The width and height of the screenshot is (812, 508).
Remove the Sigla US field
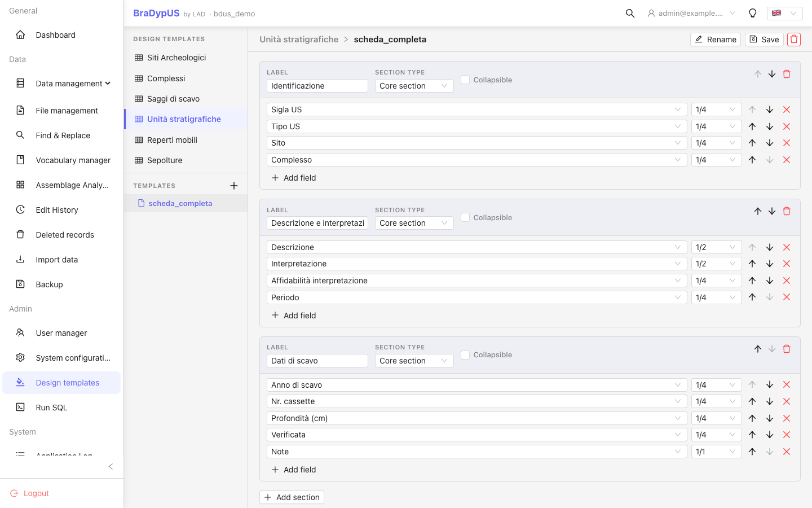tap(787, 110)
